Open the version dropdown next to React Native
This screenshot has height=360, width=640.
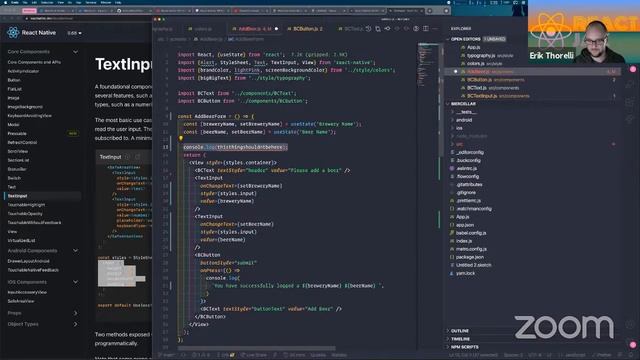[74, 33]
